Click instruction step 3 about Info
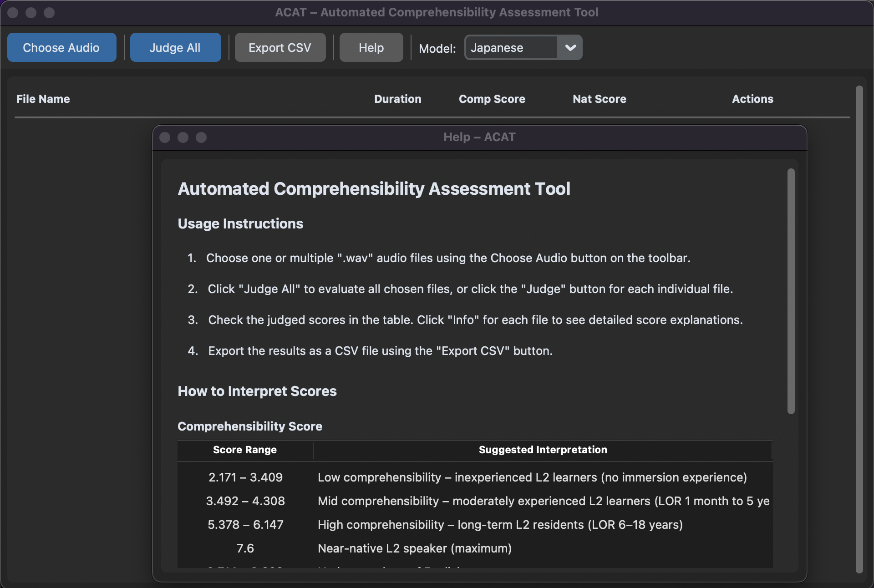 [x=465, y=320]
